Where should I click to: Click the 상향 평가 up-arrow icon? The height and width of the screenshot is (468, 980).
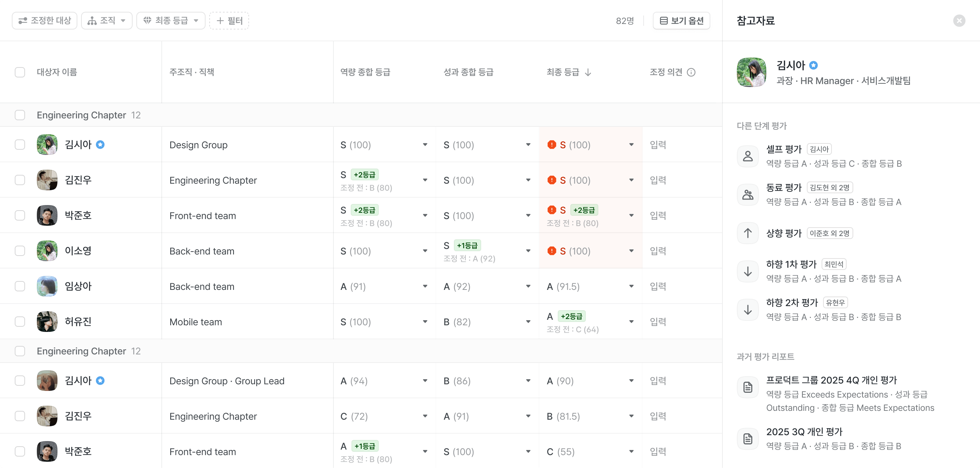pyautogui.click(x=748, y=233)
